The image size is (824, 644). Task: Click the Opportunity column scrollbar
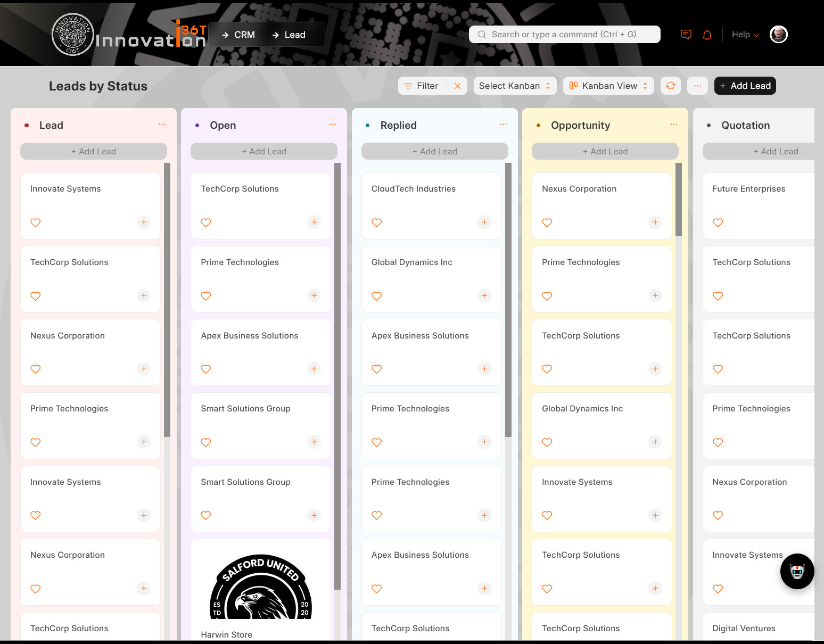678,200
